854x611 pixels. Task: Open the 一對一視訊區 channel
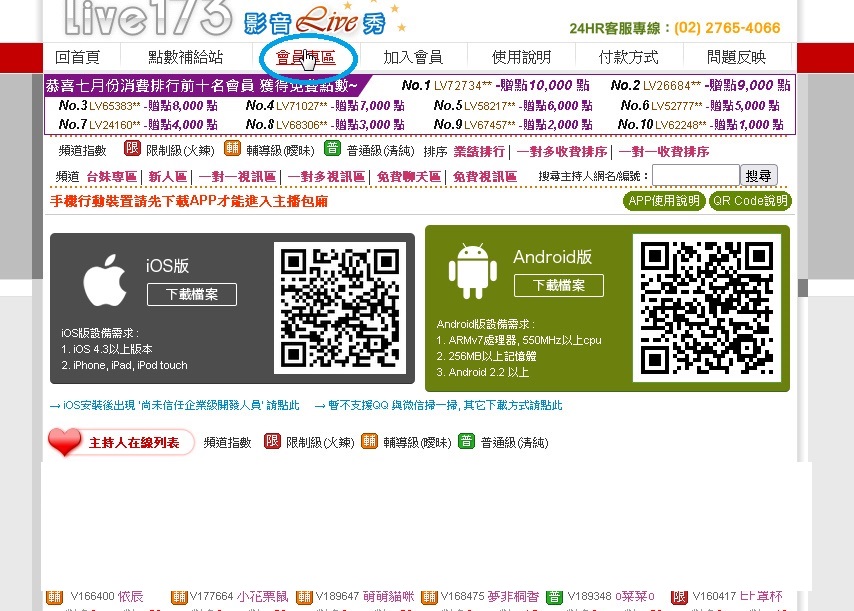[237, 176]
